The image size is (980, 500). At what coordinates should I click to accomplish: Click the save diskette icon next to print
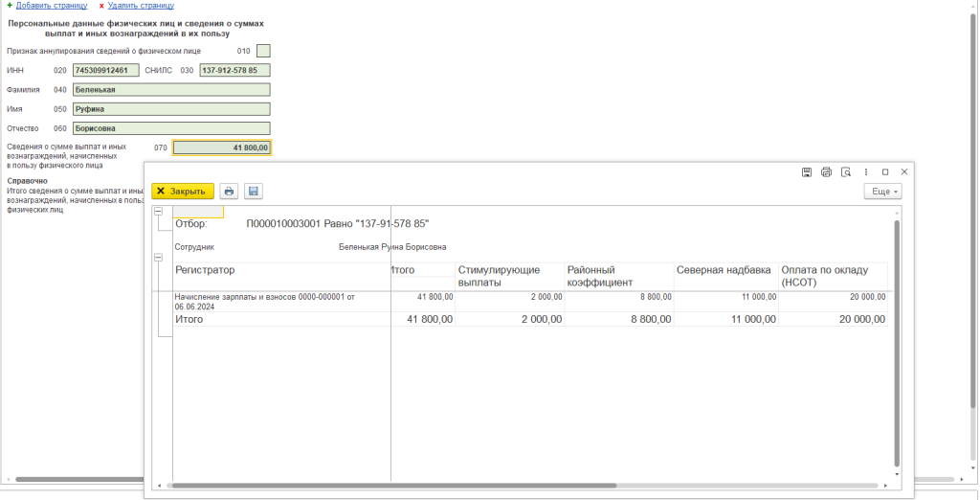click(x=253, y=192)
